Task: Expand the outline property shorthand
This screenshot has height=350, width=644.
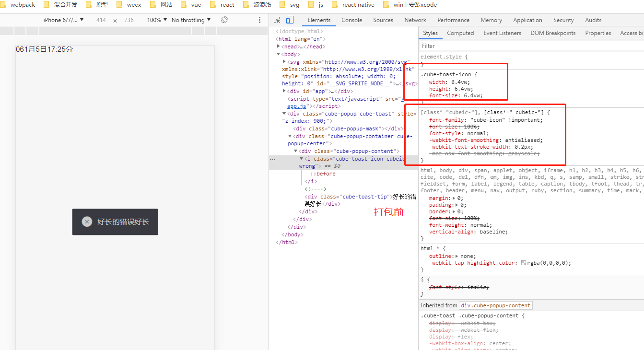Action: click(x=457, y=257)
